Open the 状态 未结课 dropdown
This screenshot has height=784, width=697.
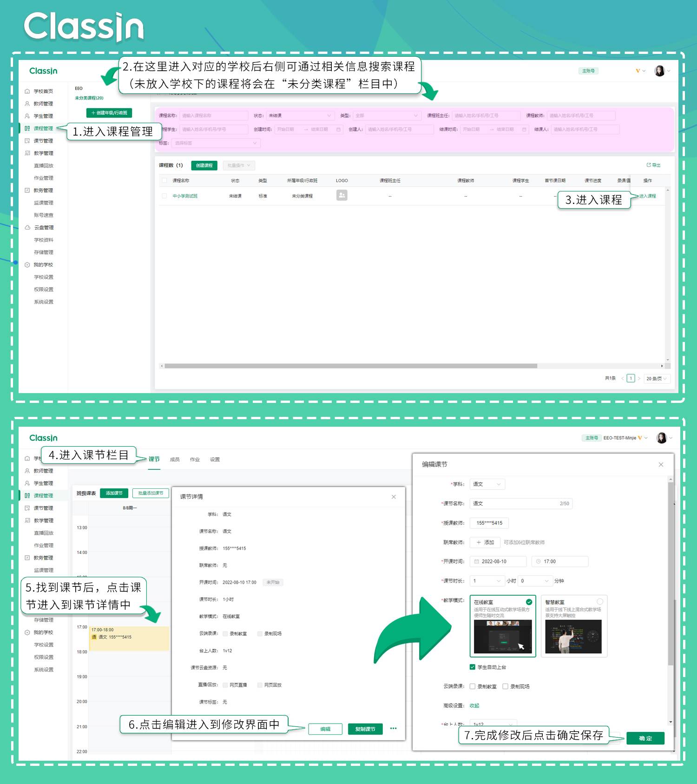point(300,115)
